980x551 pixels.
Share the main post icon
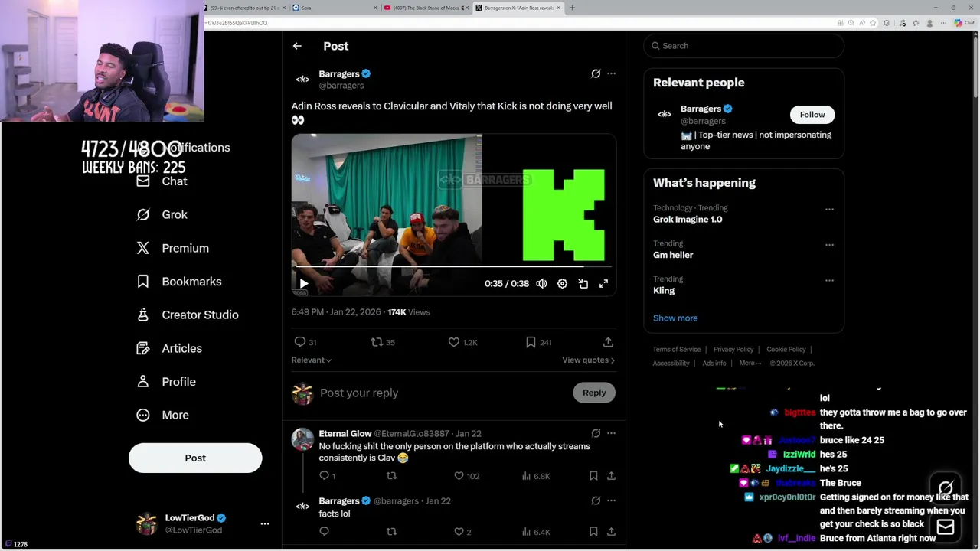pos(608,342)
